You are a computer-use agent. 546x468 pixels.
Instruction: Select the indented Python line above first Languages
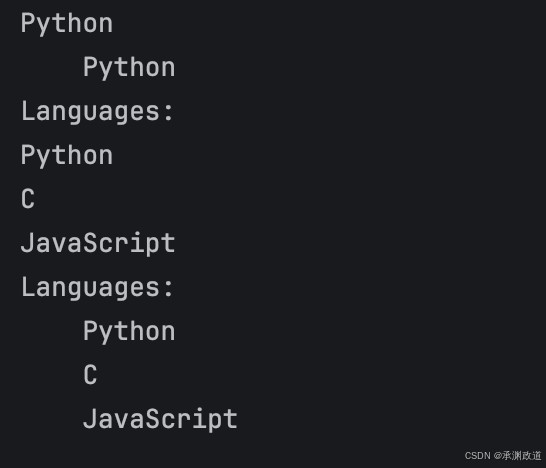[129, 68]
